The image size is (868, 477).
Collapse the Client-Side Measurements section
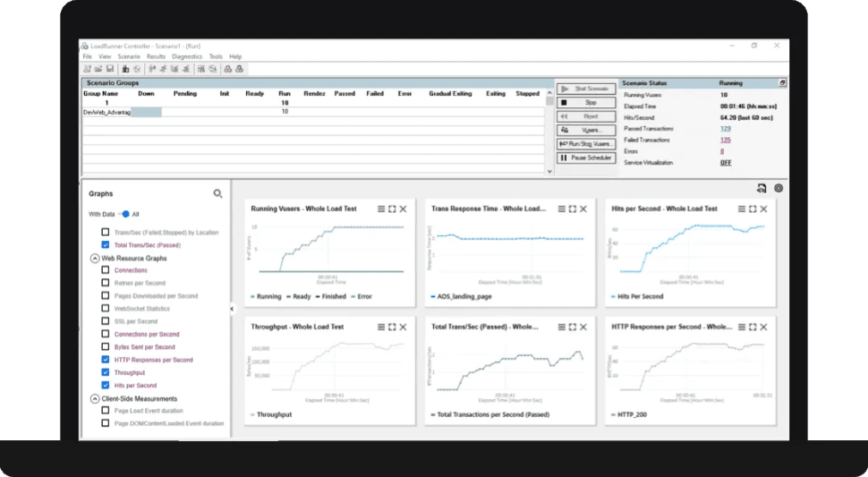point(94,399)
